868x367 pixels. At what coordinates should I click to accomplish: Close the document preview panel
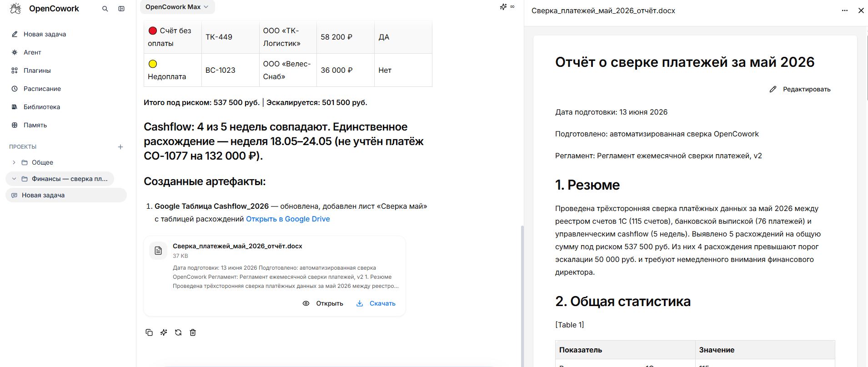[861, 10]
